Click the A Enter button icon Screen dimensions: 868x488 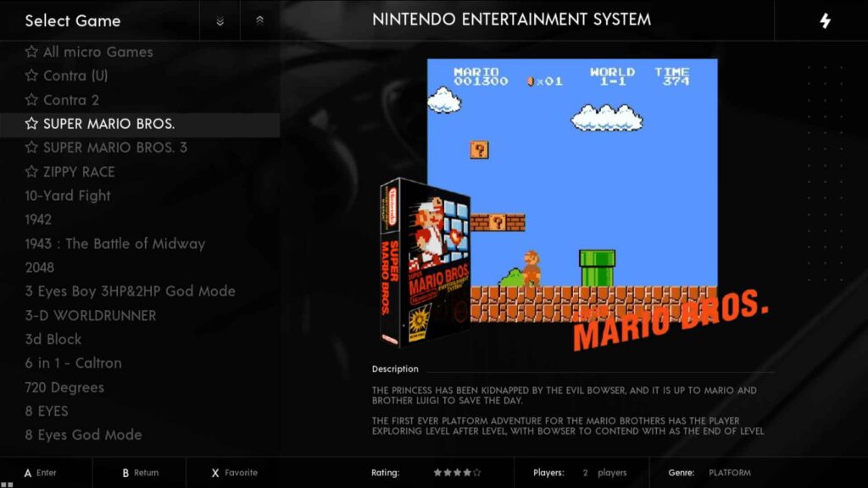click(x=28, y=473)
